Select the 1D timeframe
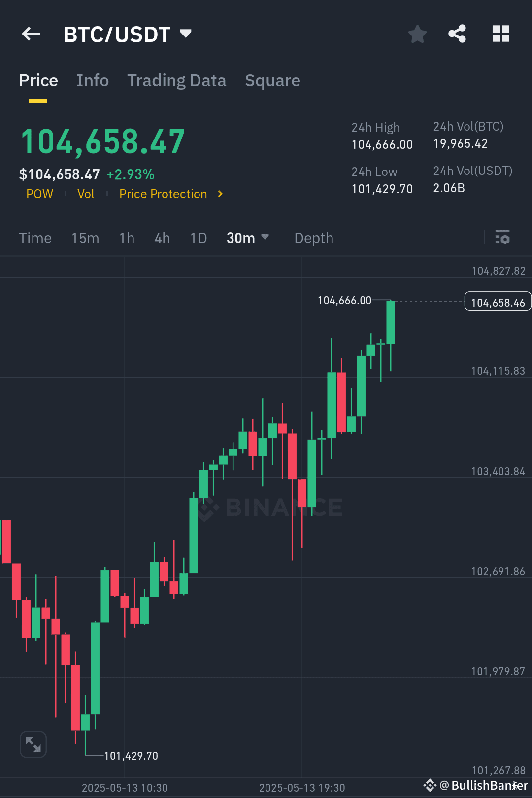 [x=198, y=238]
